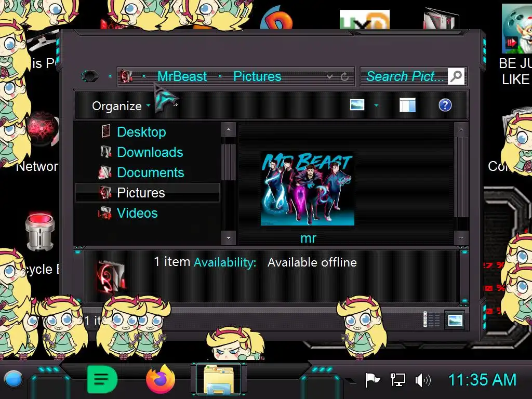Viewport: 532px width, 399px height.
Task: Click the Videos folder icon
Action: (x=105, y=213)
